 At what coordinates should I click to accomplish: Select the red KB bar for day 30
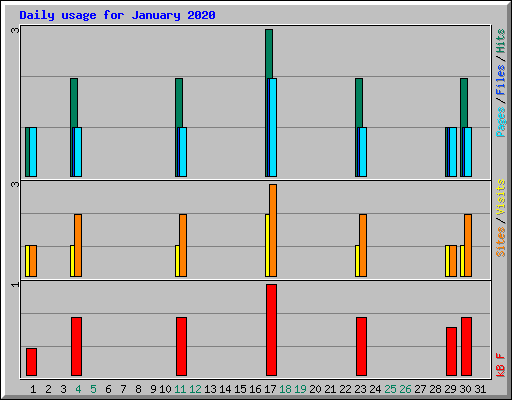[x=466, y=347]
